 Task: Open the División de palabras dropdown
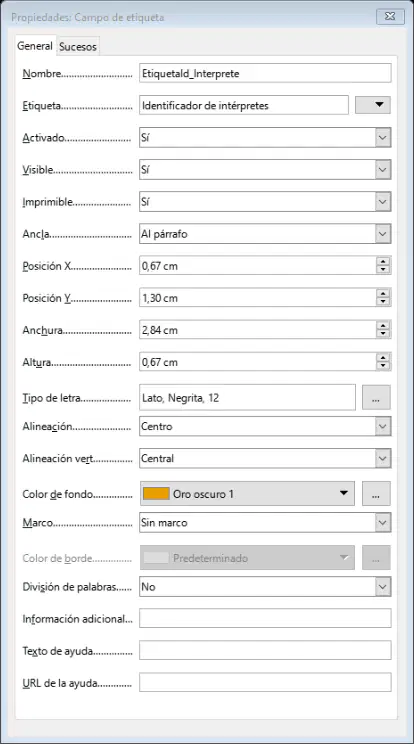383,587
